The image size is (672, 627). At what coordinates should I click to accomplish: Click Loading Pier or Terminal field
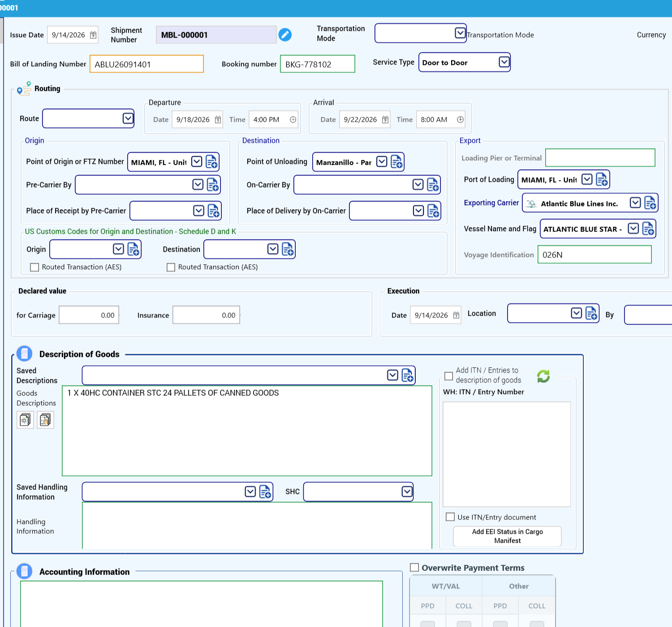pos(600,158)
